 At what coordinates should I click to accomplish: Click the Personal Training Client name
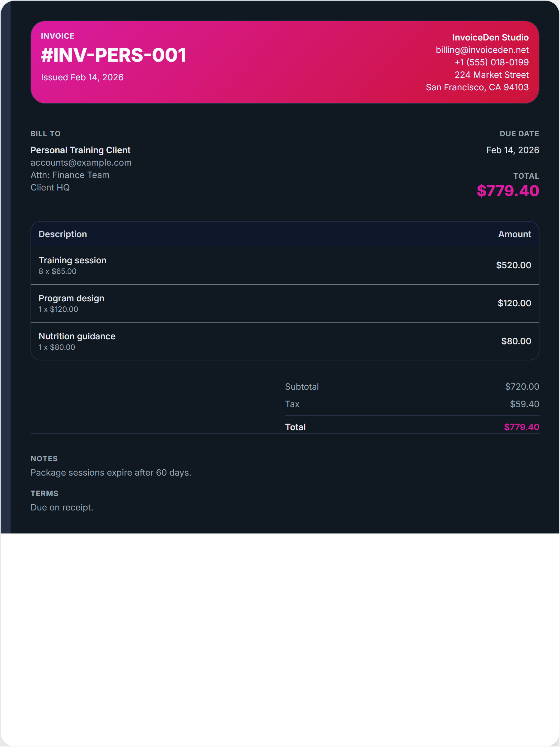click(x=80, y=150)
